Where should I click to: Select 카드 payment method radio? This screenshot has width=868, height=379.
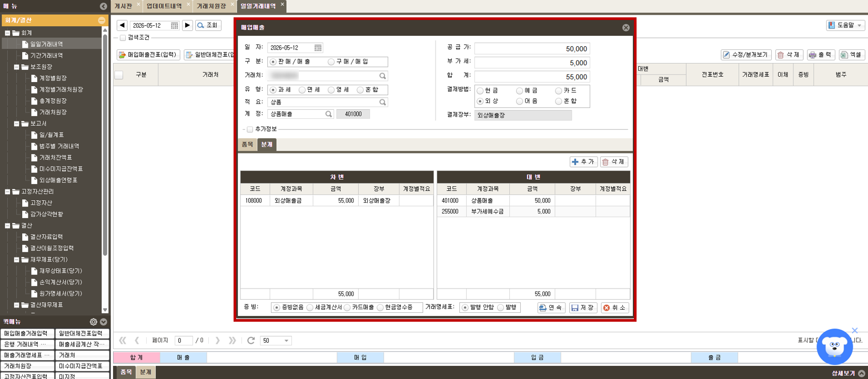558,91
